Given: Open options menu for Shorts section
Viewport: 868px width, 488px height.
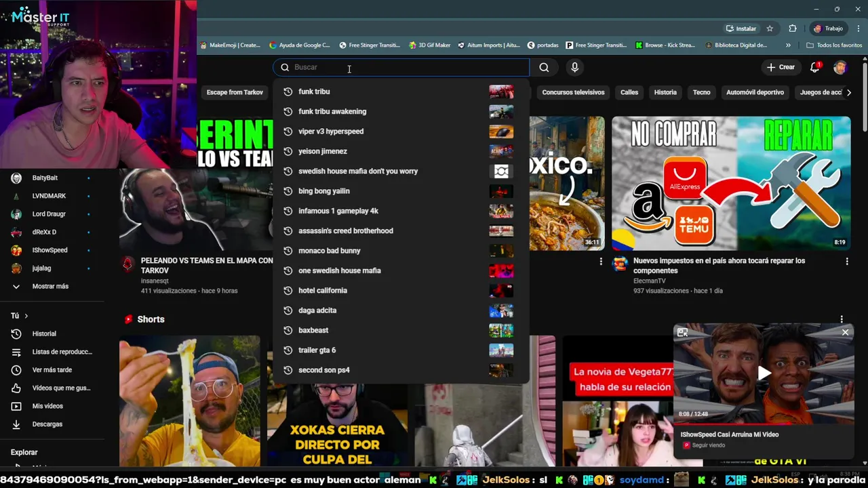Looking at the screenshot, I should point(842,319).
